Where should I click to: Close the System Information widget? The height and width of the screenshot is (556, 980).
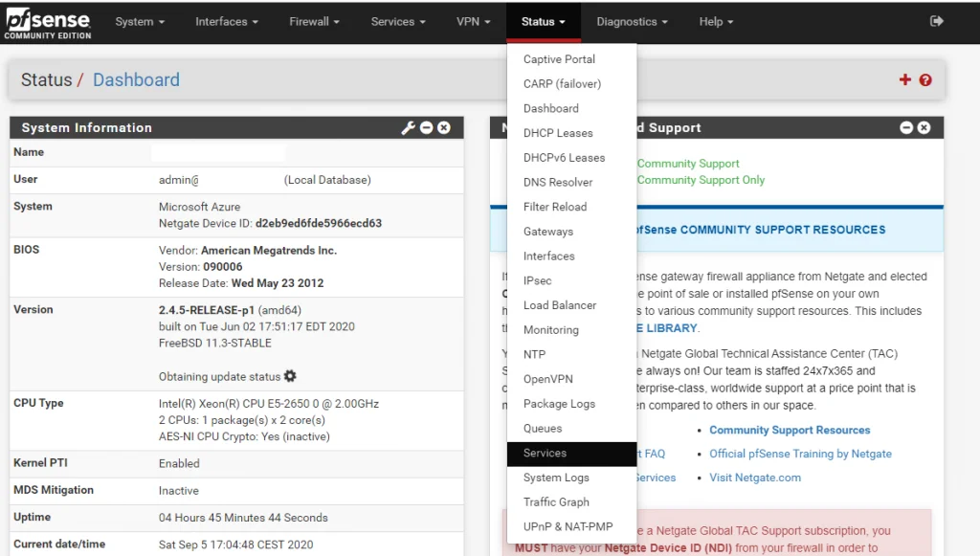click(x=444, y=127)
